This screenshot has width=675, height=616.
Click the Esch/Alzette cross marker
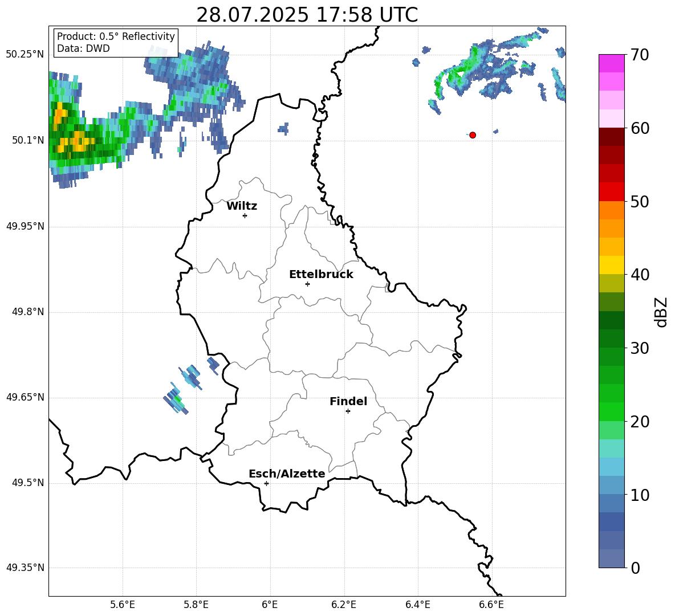266,483
